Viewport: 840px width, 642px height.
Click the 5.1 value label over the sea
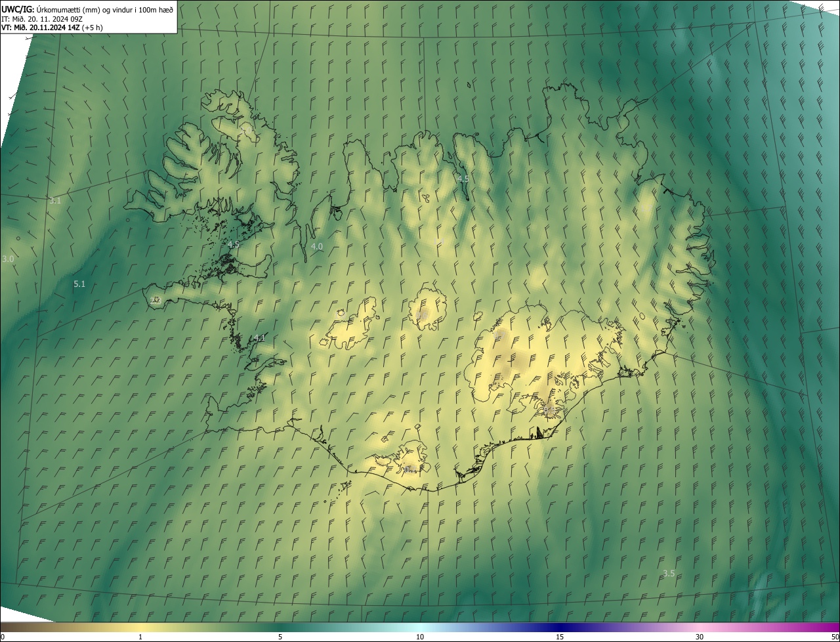tap(79, 284)
